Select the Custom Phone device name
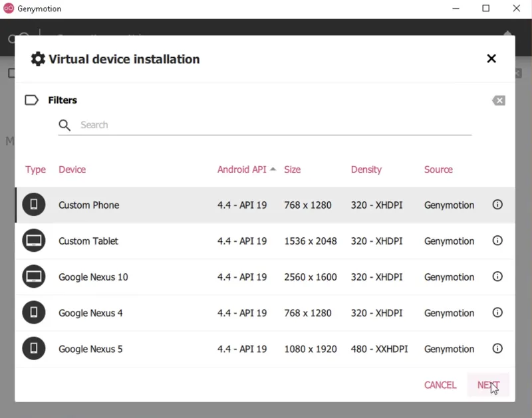The image size is (532, 418). [x=89, y=205]
